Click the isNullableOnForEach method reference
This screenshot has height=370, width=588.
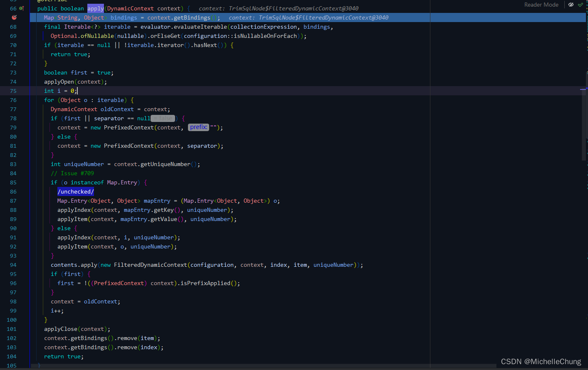(x=265, y=36)
